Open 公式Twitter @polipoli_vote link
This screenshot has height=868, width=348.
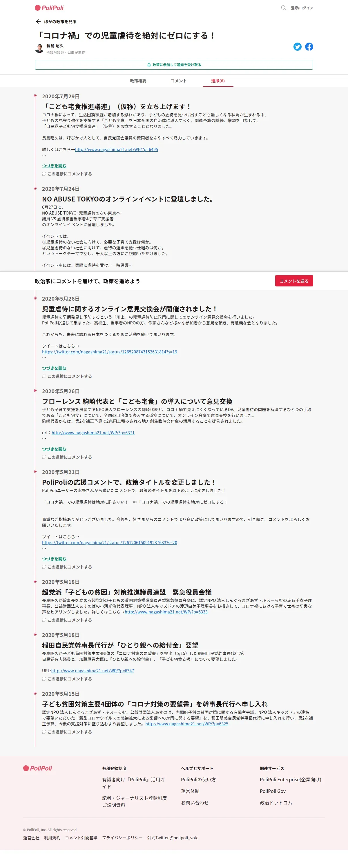(173, 838)
